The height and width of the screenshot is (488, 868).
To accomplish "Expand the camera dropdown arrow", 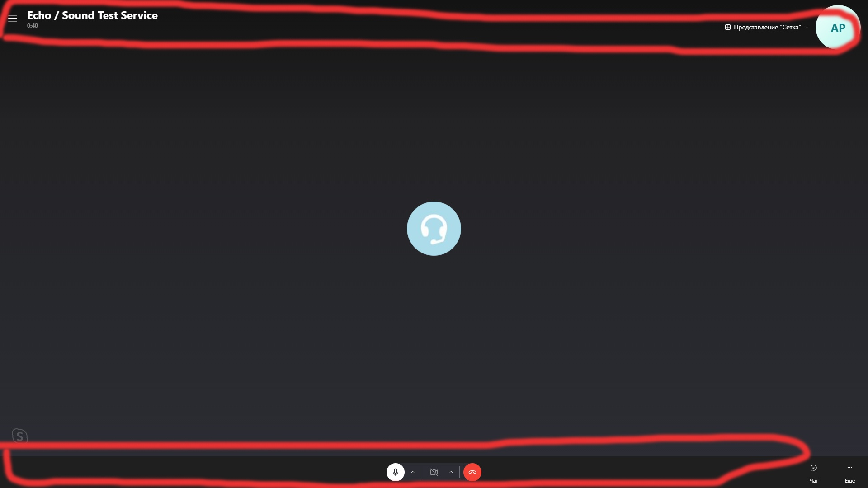I will (x=451, y=472).
